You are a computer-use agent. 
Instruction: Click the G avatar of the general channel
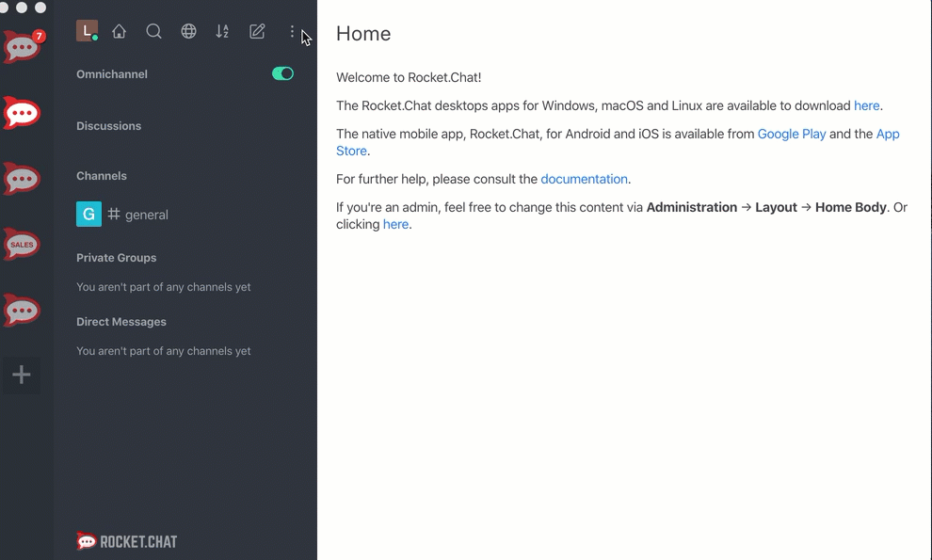(88, 214)
